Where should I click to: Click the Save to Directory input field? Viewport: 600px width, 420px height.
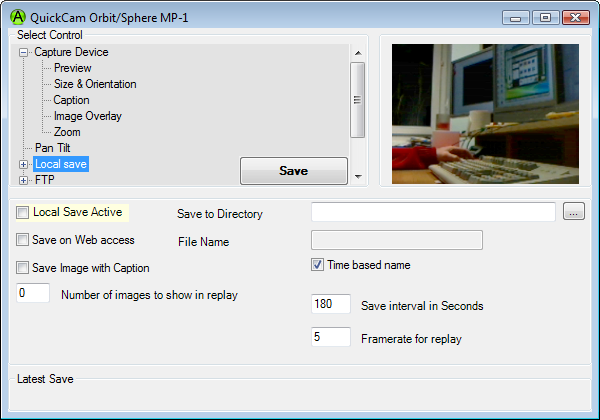(433, 212)
